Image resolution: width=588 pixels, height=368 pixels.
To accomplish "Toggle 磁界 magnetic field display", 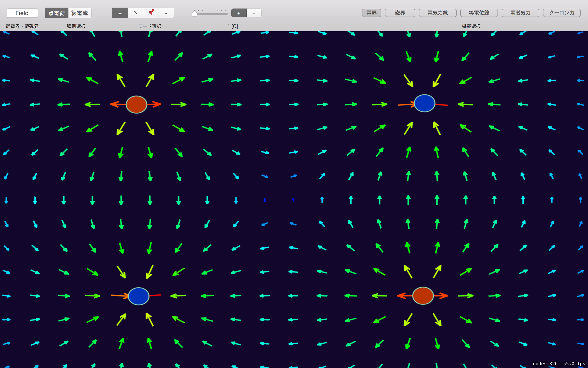I will point(400,13).
